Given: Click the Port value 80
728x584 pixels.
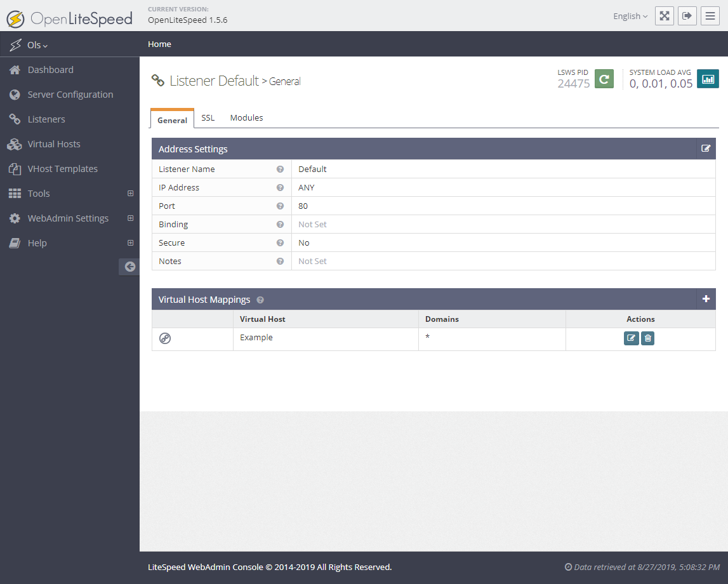Looking at the screenshot, I should [x=303, y=206].
